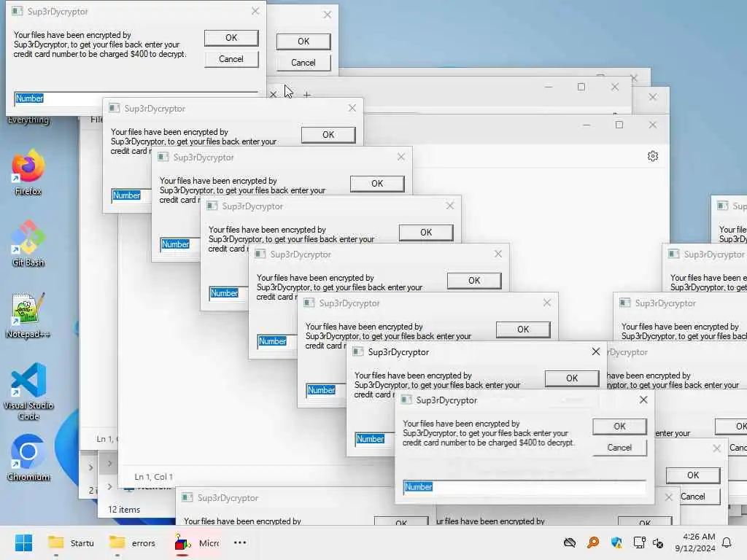Switch to the errors folder taskbar item
747x560 pixels.
[133, 542]
